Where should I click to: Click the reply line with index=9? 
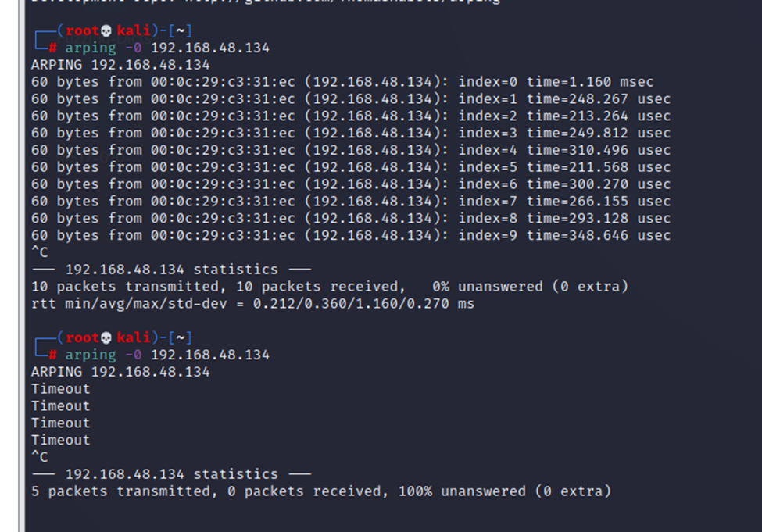click(350, 235)
